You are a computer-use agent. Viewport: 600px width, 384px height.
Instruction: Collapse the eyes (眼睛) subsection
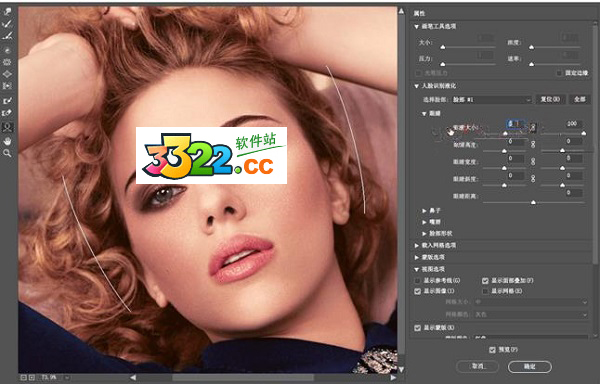[424, 114]
